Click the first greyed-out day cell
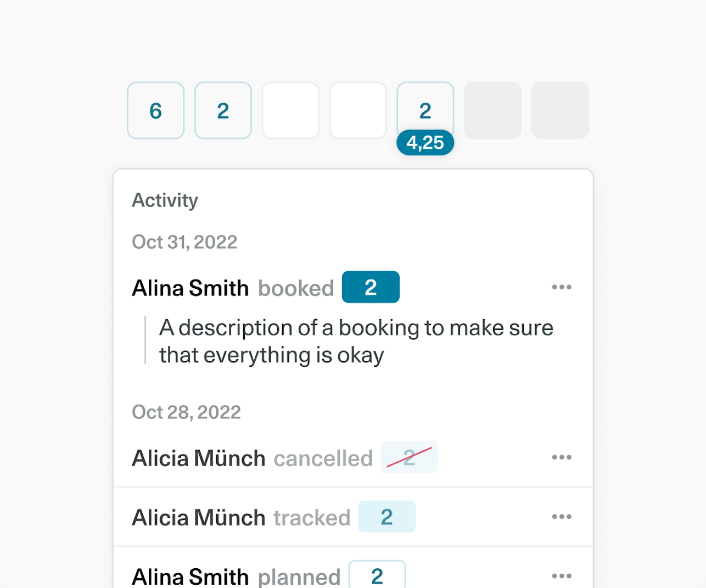This screenshot has width=706, height=588. [492, 110]
